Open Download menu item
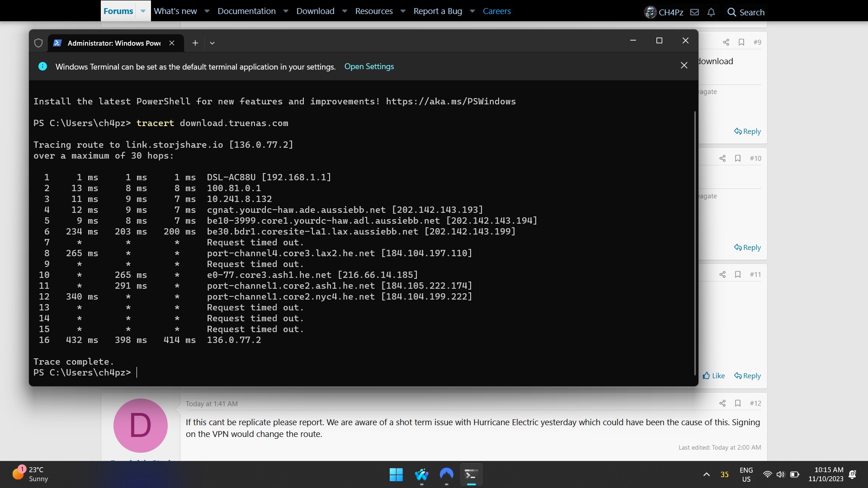 point(315,11)
